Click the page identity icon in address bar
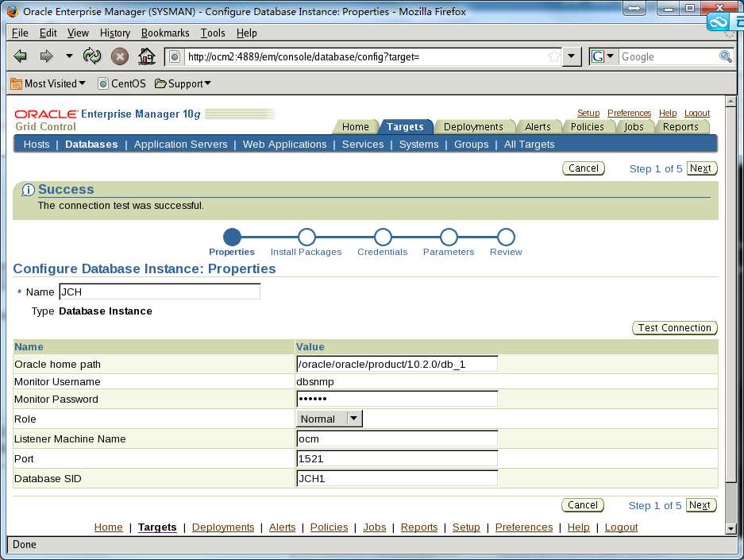Screen dimensions: 744x560 [x=175, y=57]
